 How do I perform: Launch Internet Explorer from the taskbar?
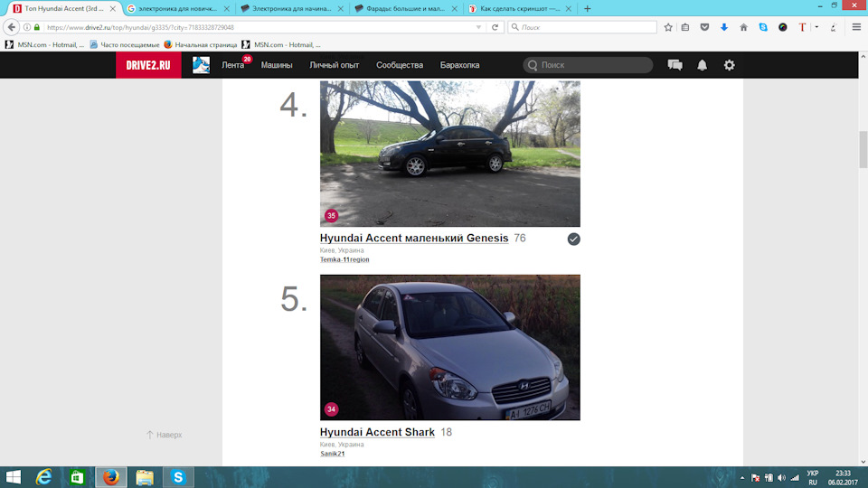click(43, 477)
